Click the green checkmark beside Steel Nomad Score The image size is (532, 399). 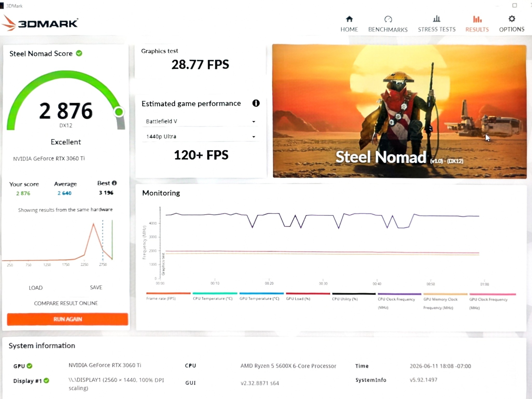pyautogui.click(x=79, y=53)
